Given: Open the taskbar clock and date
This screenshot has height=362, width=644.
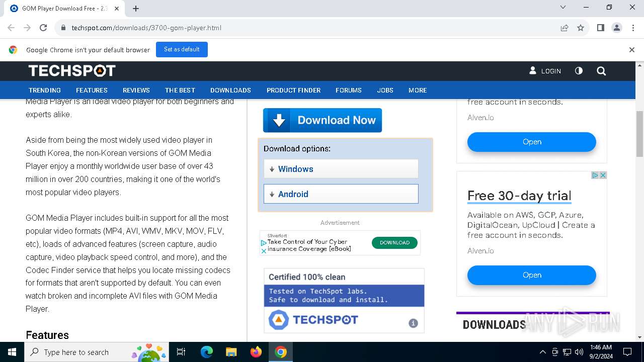Looking at the screenshot, I should coord(601,352).
